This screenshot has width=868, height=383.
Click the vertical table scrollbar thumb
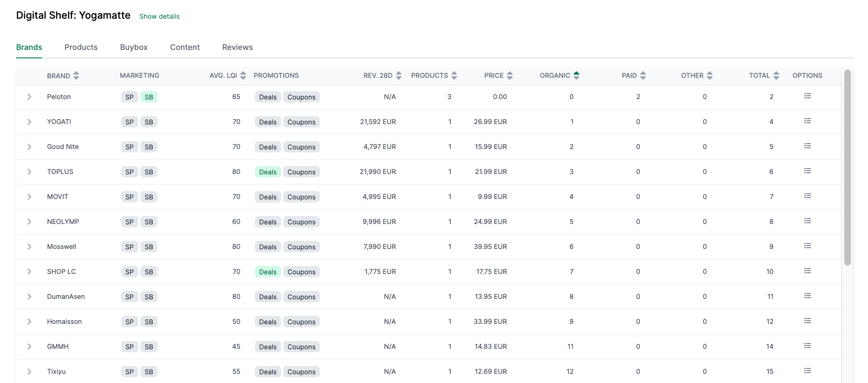coord(847,167)
